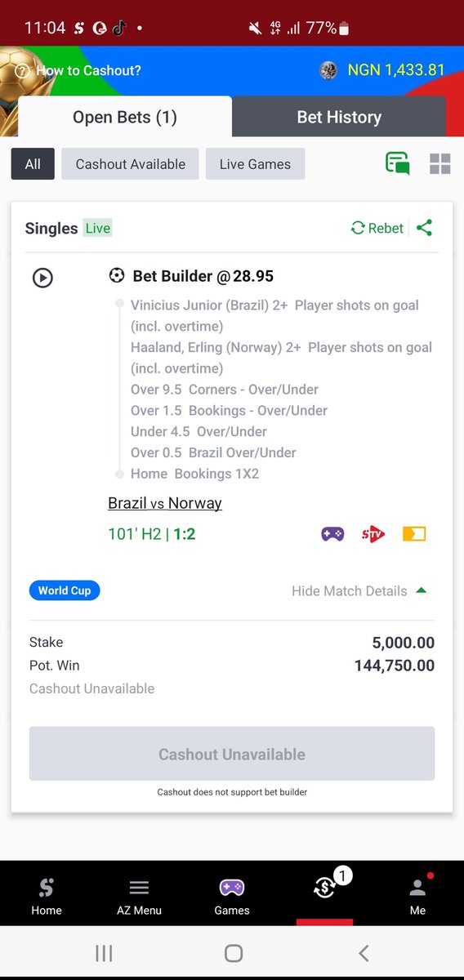Screen dimensions: 464x980
Task: Open the live stream play icon
Action: [42, 278]
